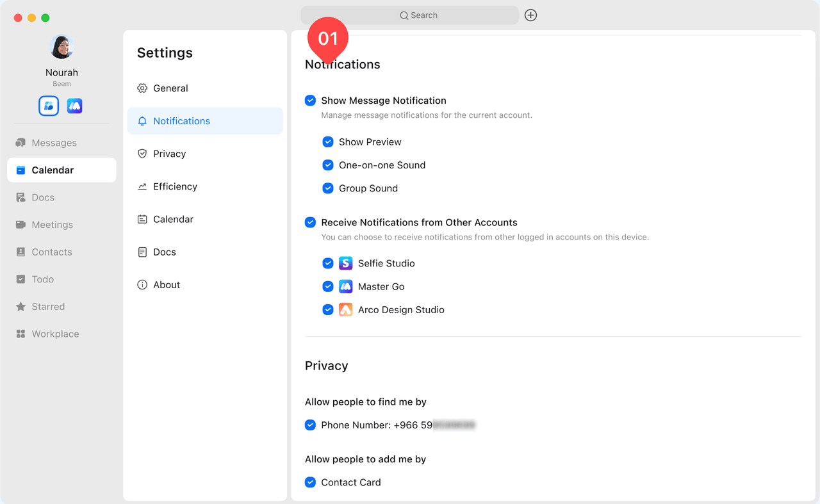Viewport: 820px width, 504px height.
Task: Click the Search field at top
Action: (410, 15)
